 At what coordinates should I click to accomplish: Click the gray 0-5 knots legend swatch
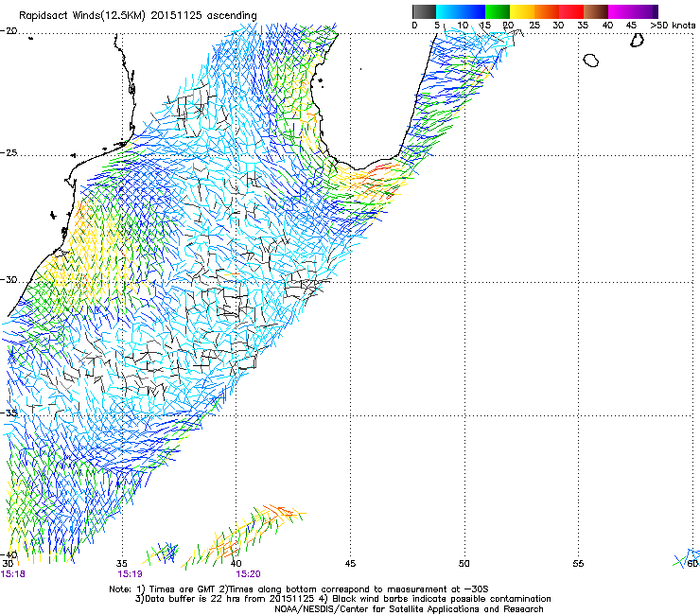point(424,11)
